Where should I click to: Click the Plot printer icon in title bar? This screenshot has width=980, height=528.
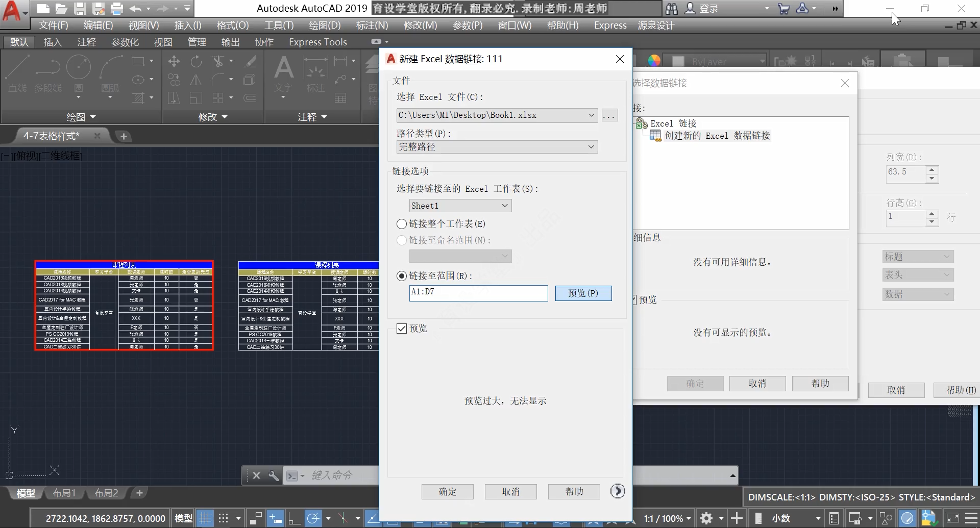(x=117, y=8)
